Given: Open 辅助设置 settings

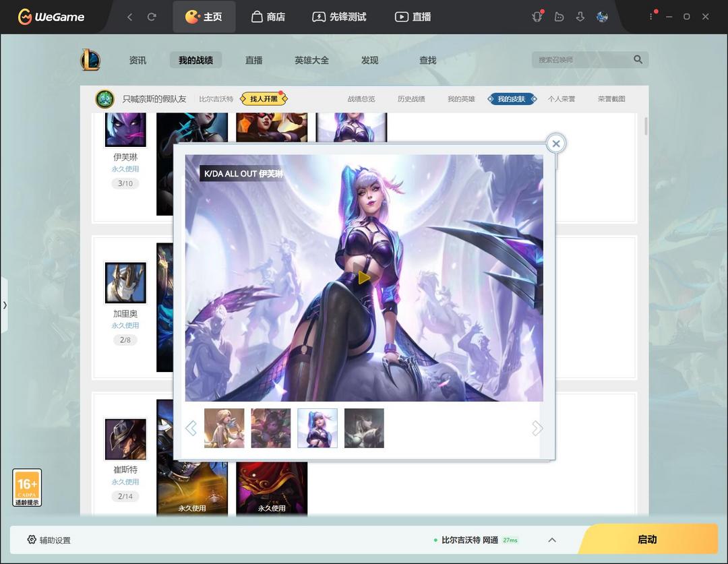Looking at the screenshot, I should point(49,540).
